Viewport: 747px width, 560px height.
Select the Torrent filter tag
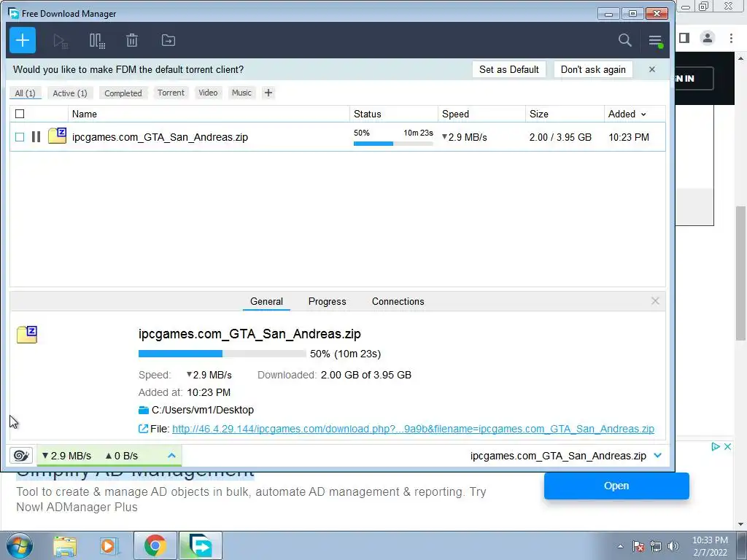tap(171, 93)
